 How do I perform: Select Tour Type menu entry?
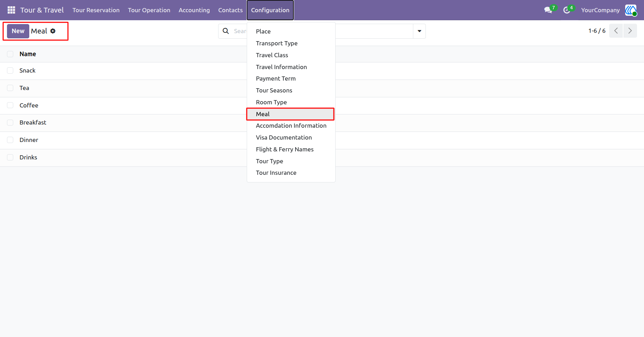(x=291, y=161)
